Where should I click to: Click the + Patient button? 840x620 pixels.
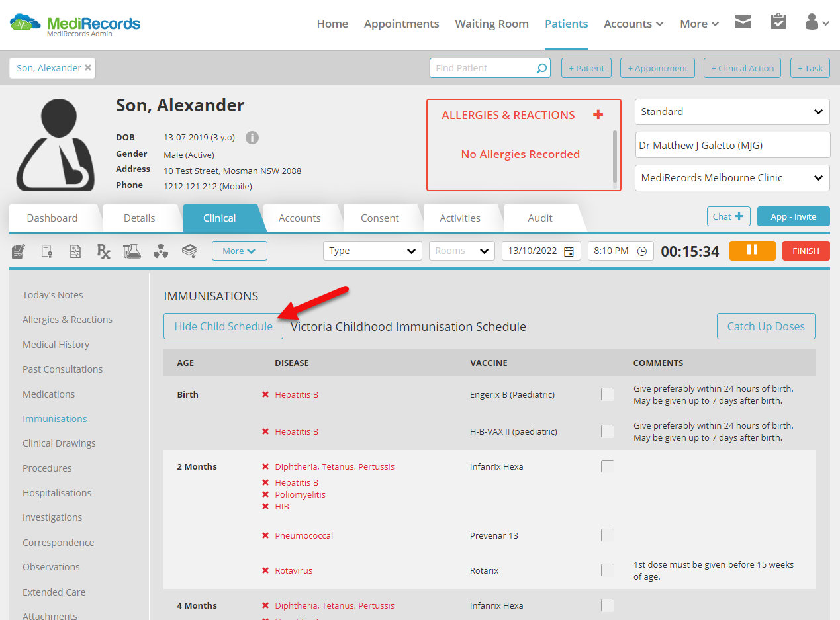[587, 68]
